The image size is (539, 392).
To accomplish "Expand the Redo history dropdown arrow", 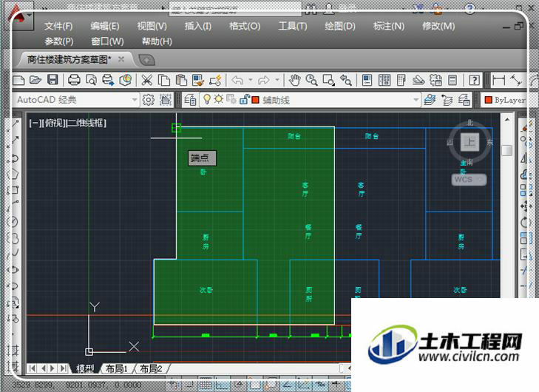I will click(x=277, y=81).
